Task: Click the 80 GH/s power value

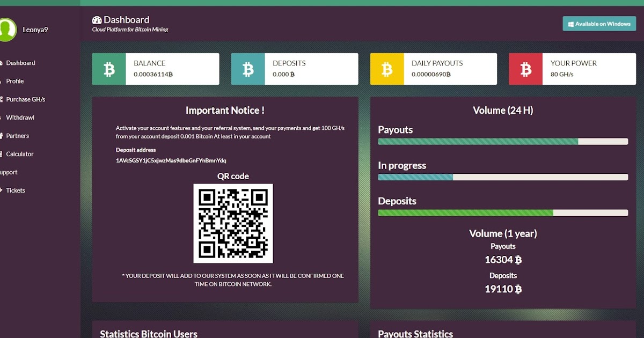Action: click(562, 75)
